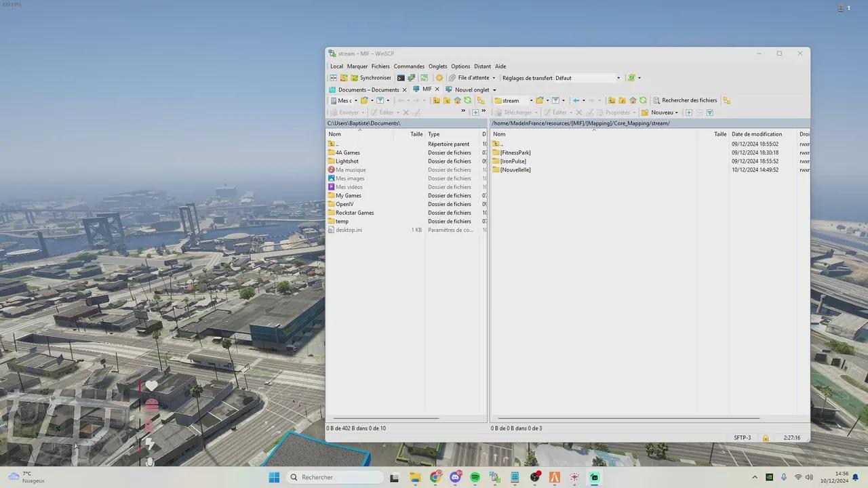Viewport: 868px width, 488px height.
Task: Open the File d'attente queue button
Action: pos(468,78)
